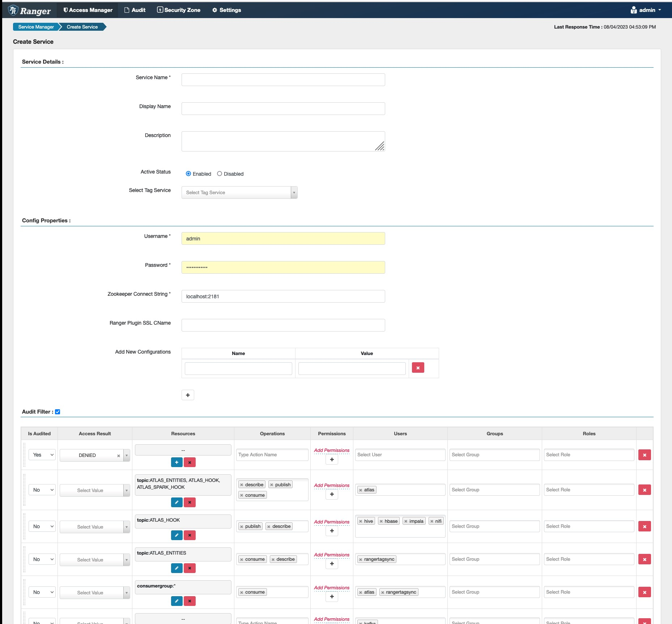The height and width of the screenshot is (624, 672).
Task: Add permissions plus in the topic:ATLAS_ENTITIES row
Action: pyautogui.click(x=332, y=564)
